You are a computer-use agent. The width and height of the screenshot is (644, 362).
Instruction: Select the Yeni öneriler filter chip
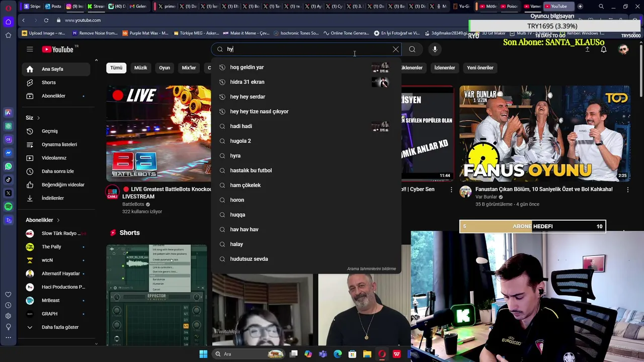click(480, 68)
